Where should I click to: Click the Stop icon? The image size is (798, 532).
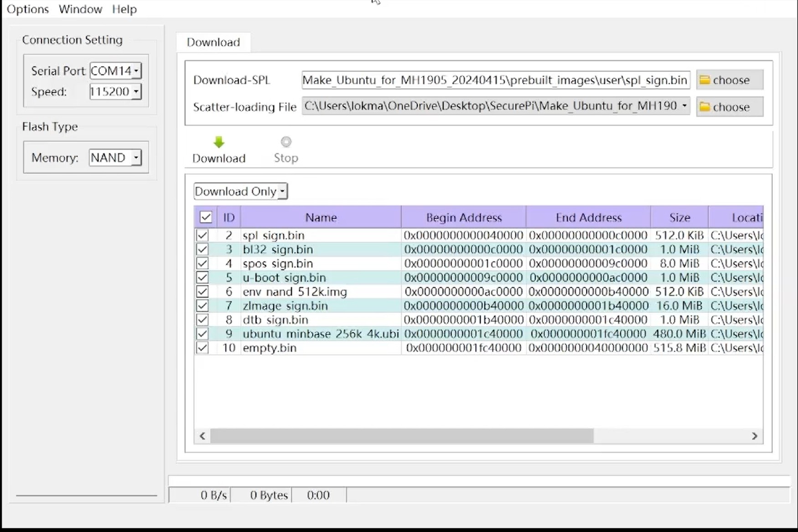[285, 142]
